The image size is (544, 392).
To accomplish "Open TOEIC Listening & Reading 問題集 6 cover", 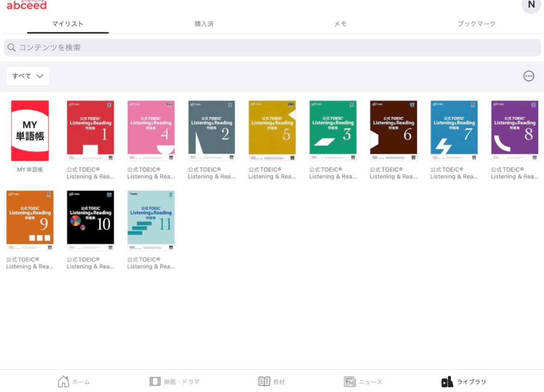I will point(393,131).
